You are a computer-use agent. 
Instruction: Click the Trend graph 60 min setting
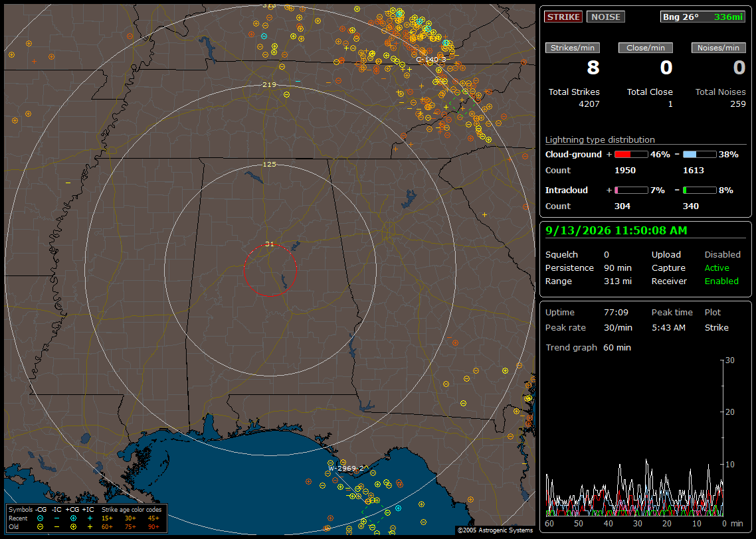tap(588, 348)
